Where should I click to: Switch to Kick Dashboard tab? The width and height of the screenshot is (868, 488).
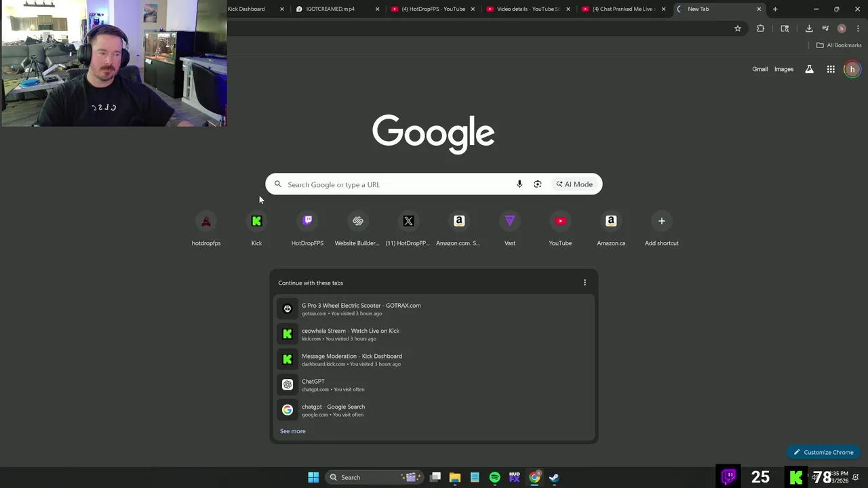tap(246, 9)
